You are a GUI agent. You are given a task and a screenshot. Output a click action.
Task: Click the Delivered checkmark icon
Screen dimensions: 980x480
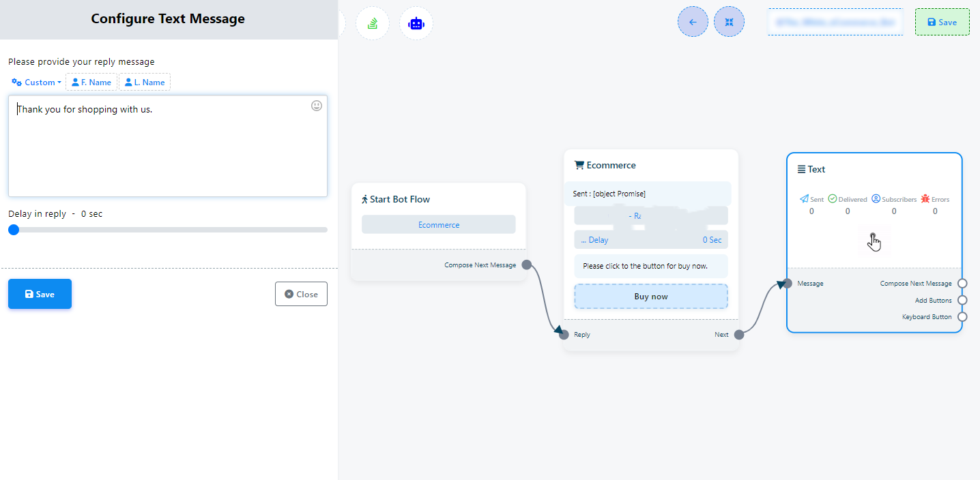[833, 199]
